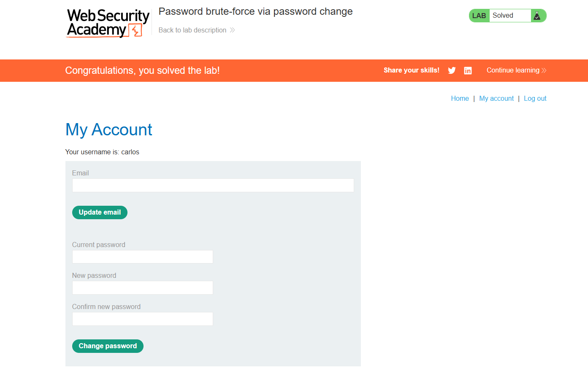Click the green LAB status badge
This screenshot has height=371, width=588.
(479, 16)
